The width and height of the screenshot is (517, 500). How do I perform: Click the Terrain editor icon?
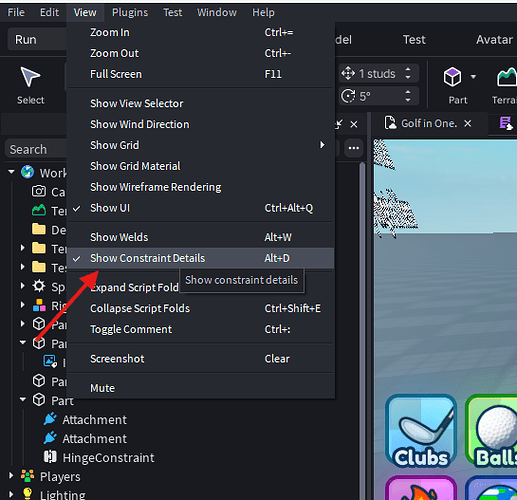point(507,77)
